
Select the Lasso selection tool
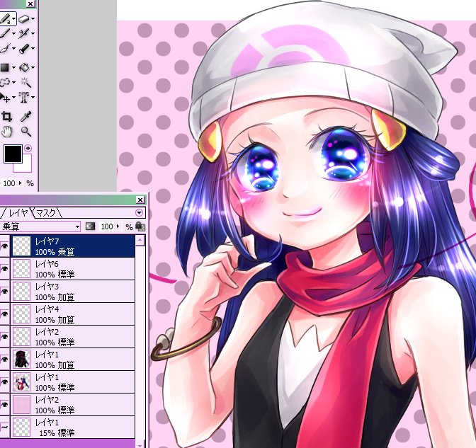pyautogui.click(x=5, y=82)
